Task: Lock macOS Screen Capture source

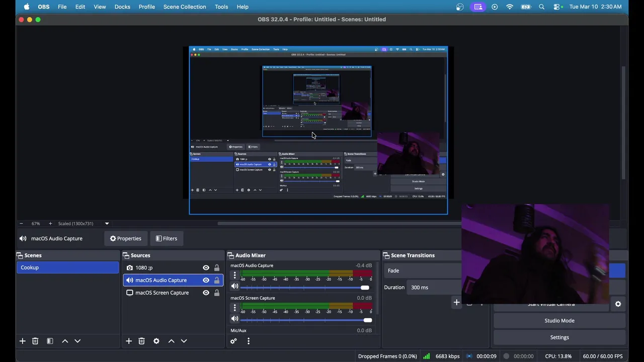Action: point(217,293)
